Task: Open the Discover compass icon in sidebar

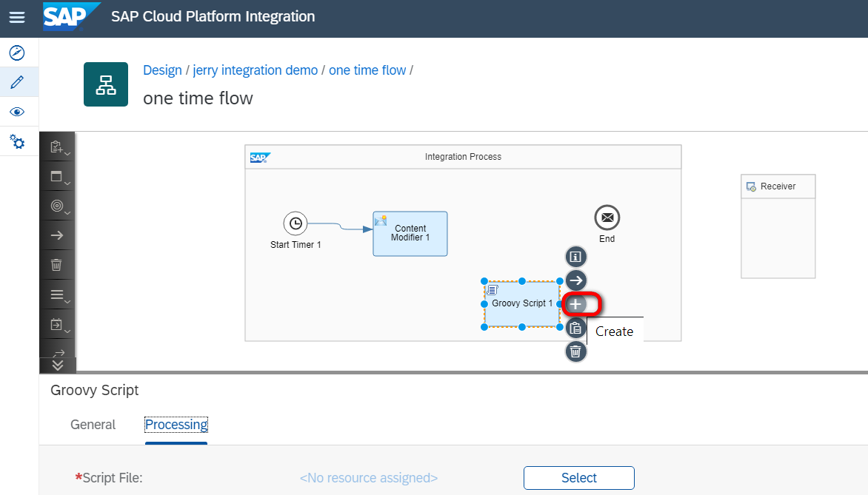Action: coord(16,53)
